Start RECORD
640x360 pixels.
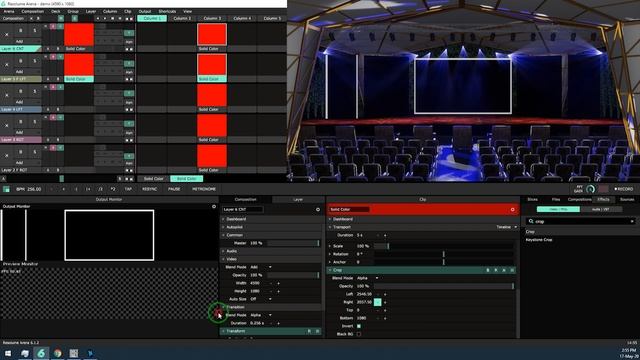pyautogui.click(x=624, y=189)
